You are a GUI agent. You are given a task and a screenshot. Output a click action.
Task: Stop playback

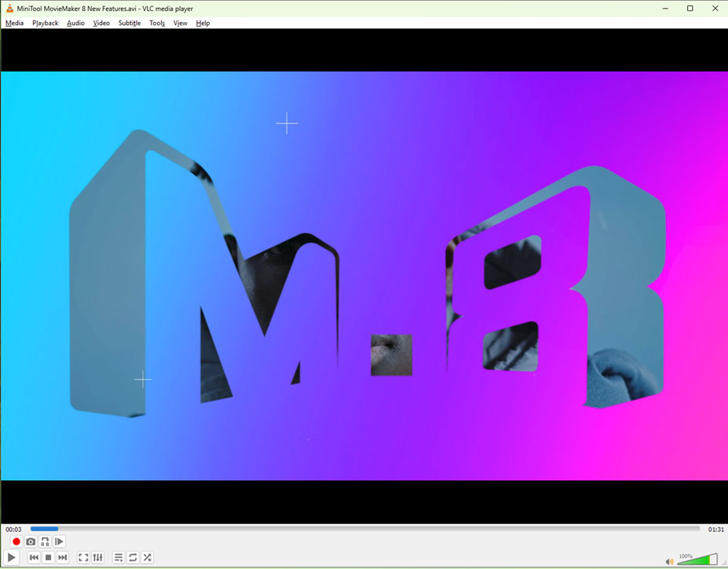click(x=48, y=557)
